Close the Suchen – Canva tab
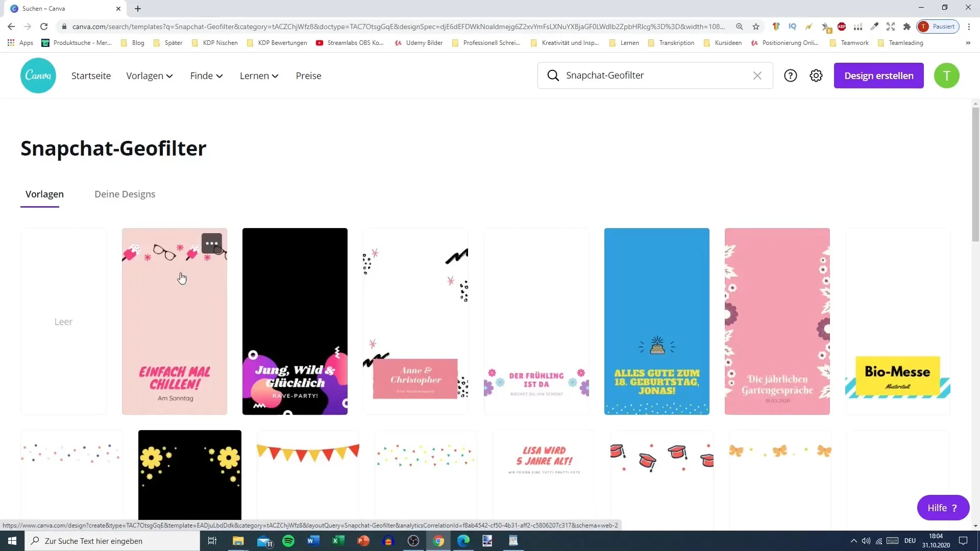 pos(118,9)
